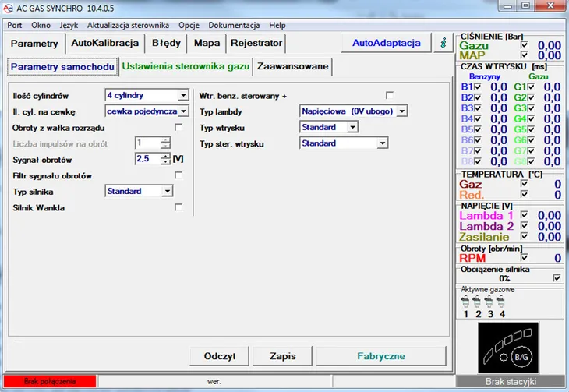This screenshot has height=392, width=569.
Task: Toggle Obciążenie silnika checkbox
Action: (x=557, y=278)
